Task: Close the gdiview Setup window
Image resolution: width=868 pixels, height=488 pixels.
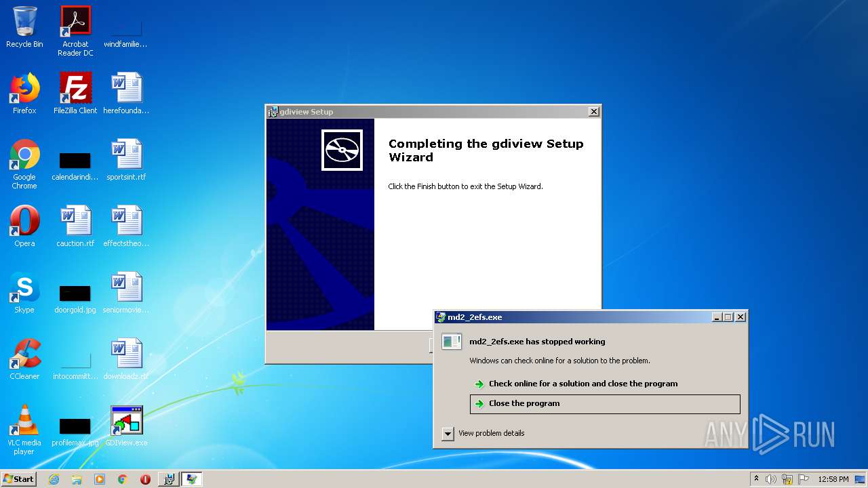Action: 594,112
